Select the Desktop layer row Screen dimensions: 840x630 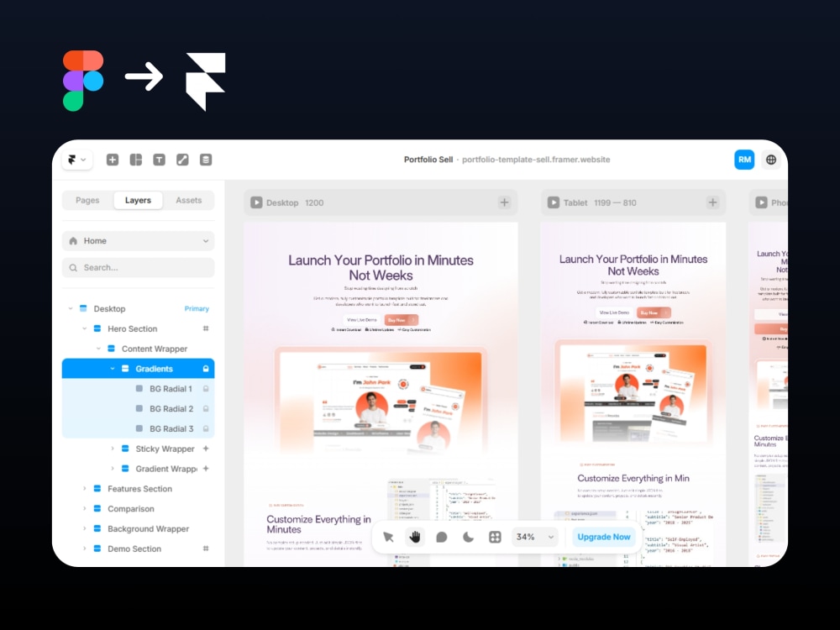tap(139, 308)
